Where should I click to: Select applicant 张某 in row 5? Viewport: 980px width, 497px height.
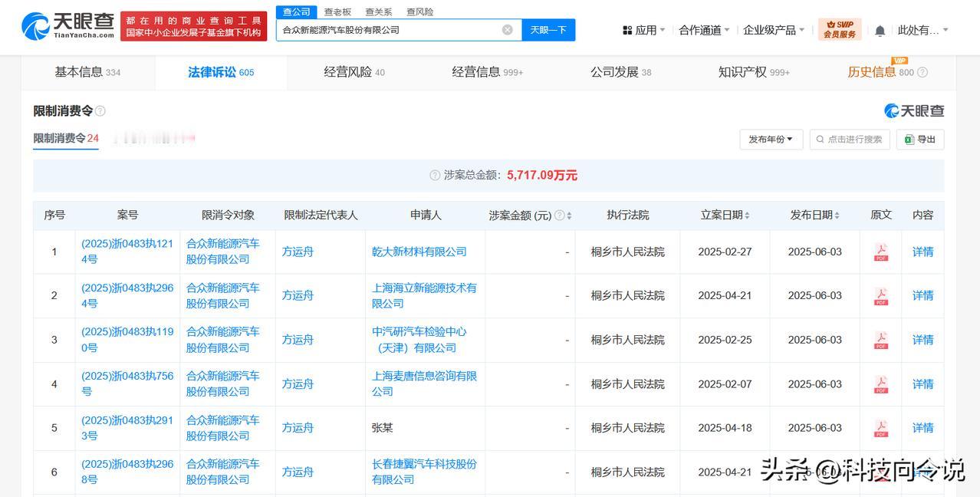383,428
